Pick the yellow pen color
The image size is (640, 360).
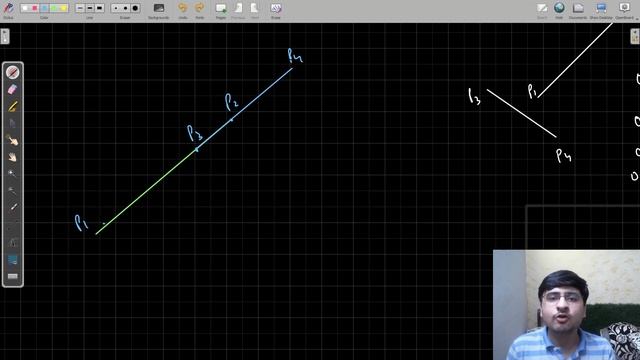[x=63, y=8]
